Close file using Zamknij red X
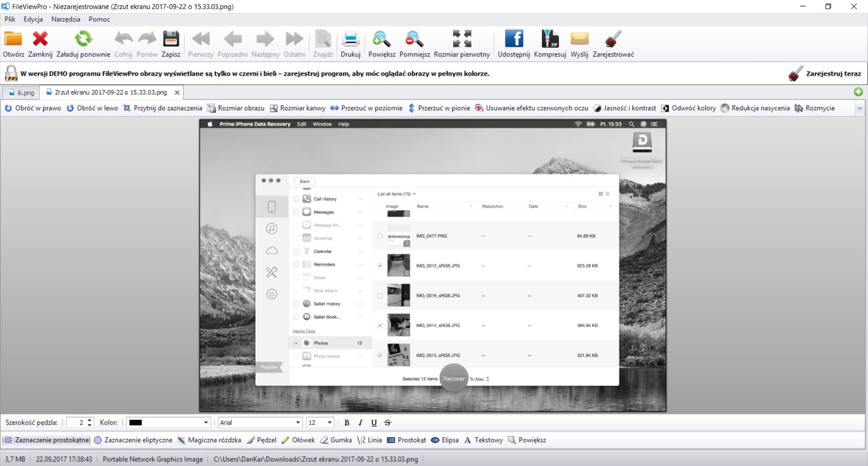 (x=40, y=43)
